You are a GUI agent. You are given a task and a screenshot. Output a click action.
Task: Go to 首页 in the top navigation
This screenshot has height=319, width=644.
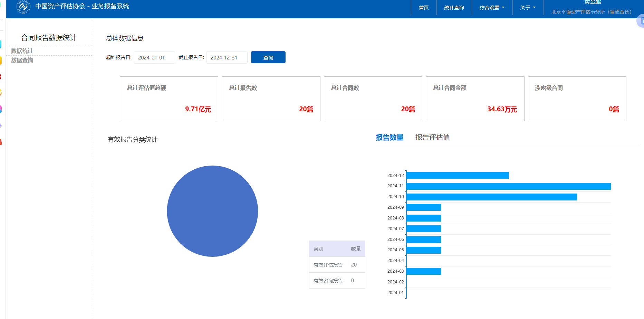[424, 8]
